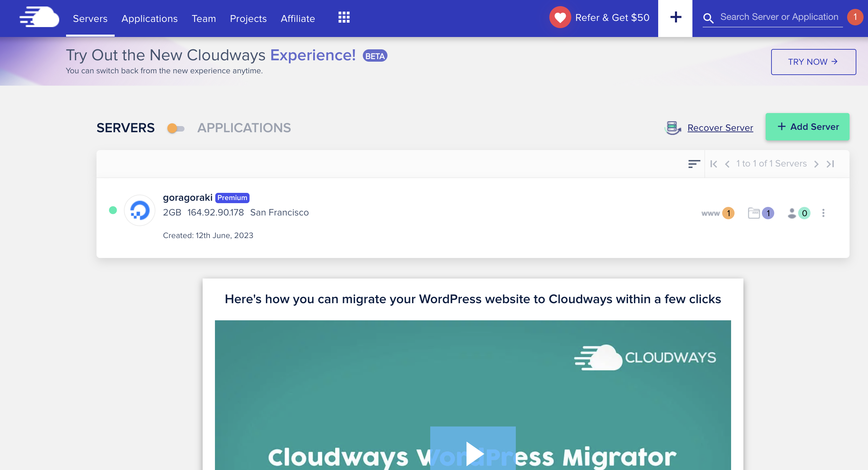Click the projects folder count icon
This screenshot has height=470, width=868.
point(761,213)
